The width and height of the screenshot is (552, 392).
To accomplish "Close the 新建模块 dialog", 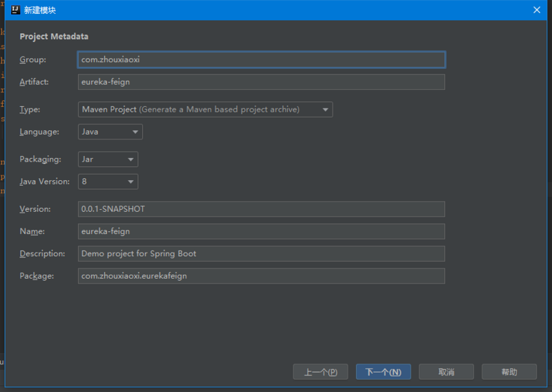I will point(536,10).
